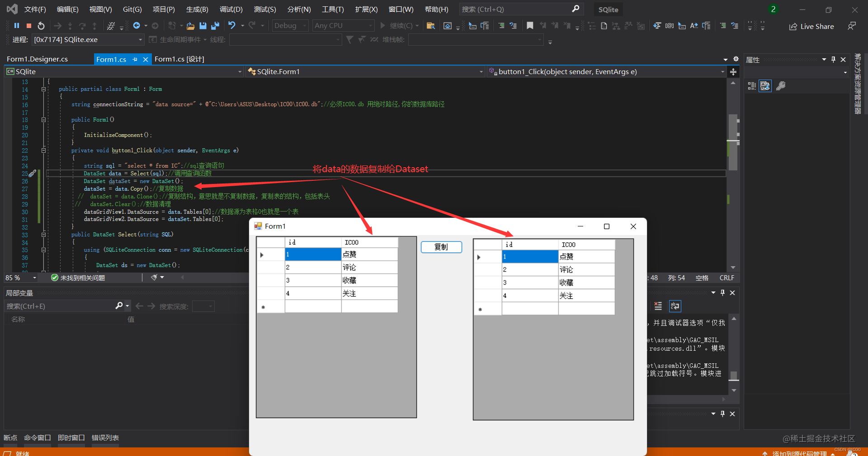868x456 pixels.
Task: Undo the last edit via the Undo arrow
Action: tap(232, 26)
